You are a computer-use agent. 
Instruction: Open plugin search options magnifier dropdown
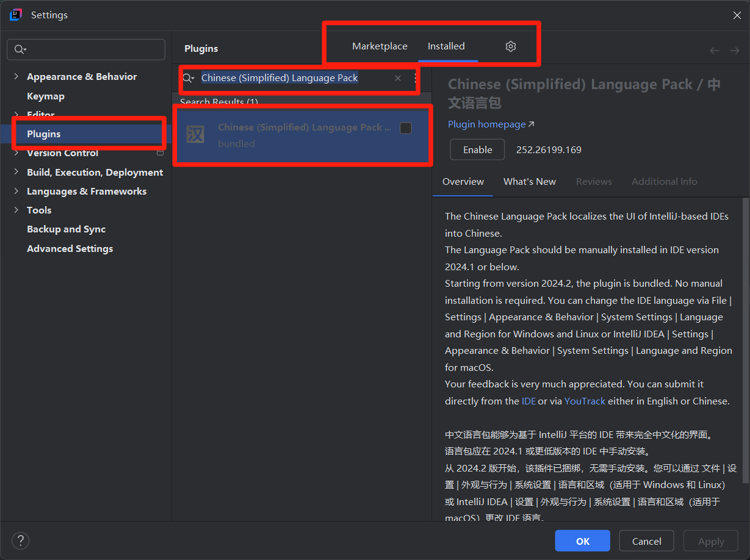pyautogui.click(x=189, y=78)
